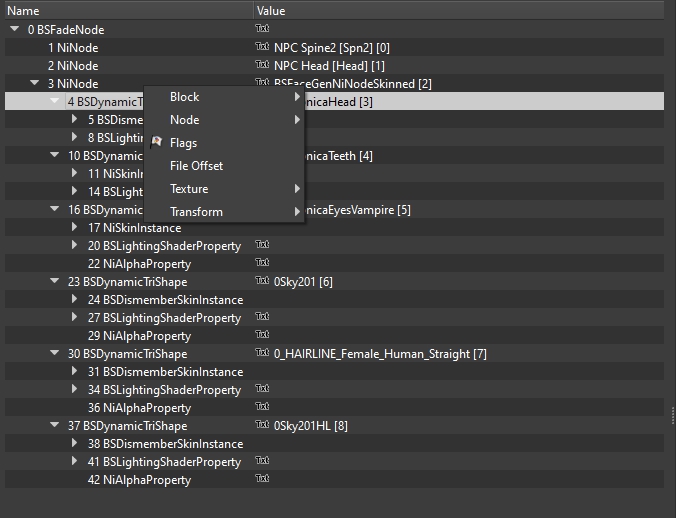Click the Txt icon beside NPC Spine2 value
Image resolution: width=676 pixels, height=518 pixels.
263,47
